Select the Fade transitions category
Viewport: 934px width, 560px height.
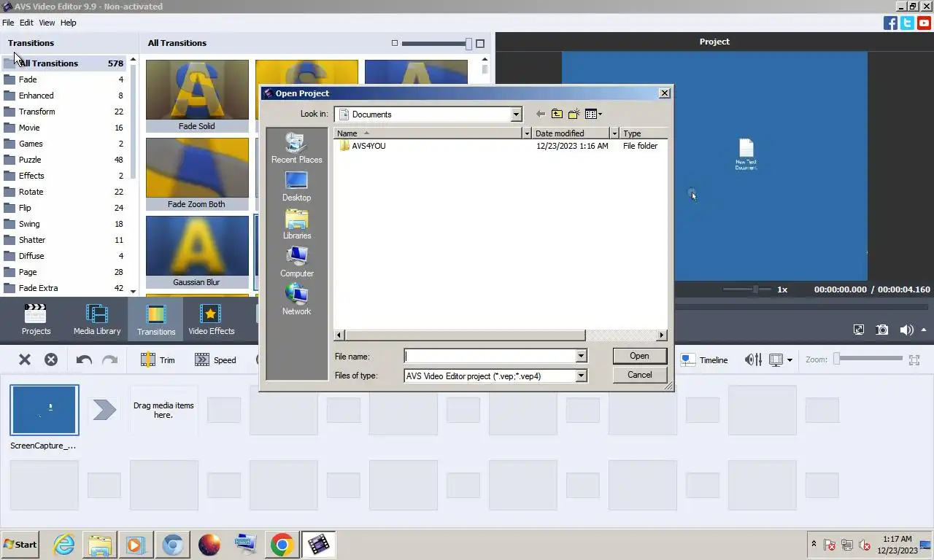tap(64, 79)
